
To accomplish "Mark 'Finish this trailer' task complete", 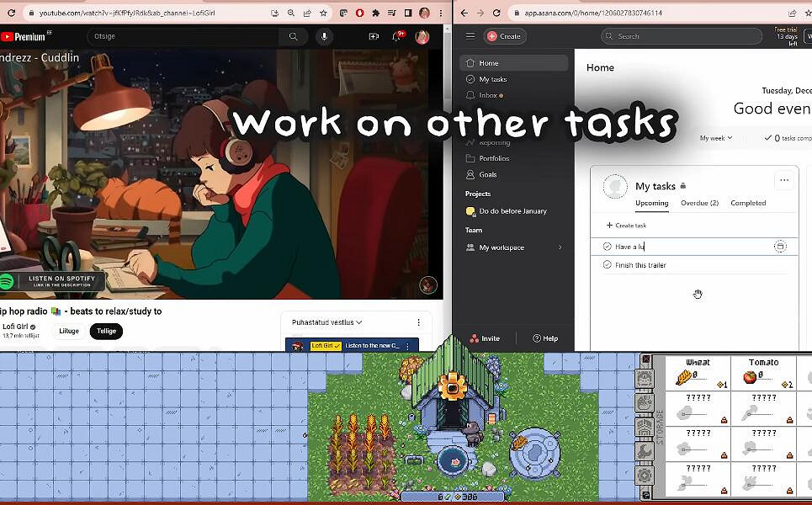I will click(x=608, y=265).
